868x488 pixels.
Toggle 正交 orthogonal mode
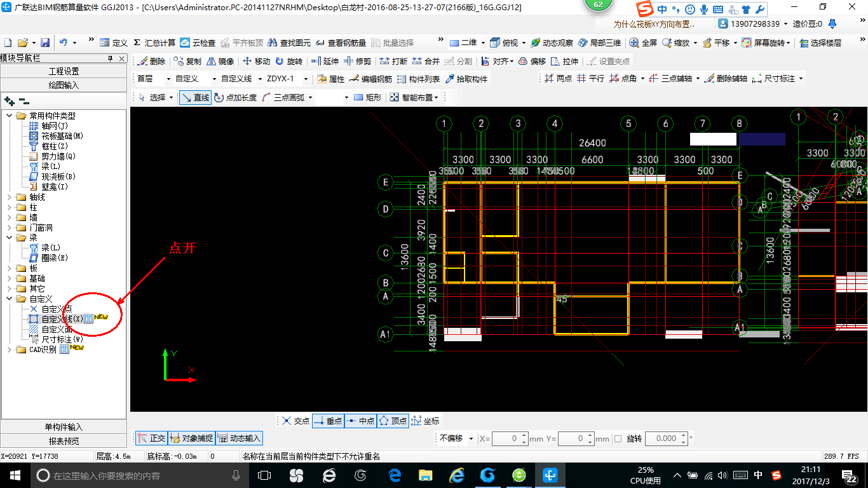click(151, 438)
